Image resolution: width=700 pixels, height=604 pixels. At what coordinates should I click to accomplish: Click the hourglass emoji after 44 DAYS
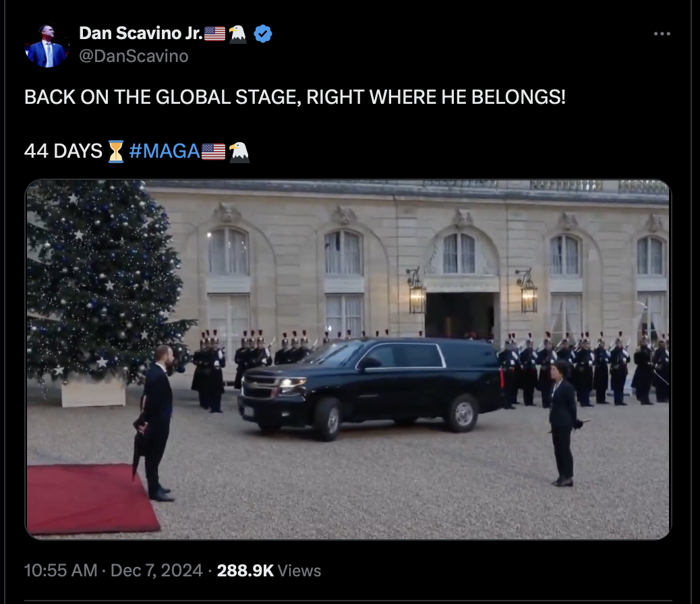(x=116, y=151)
